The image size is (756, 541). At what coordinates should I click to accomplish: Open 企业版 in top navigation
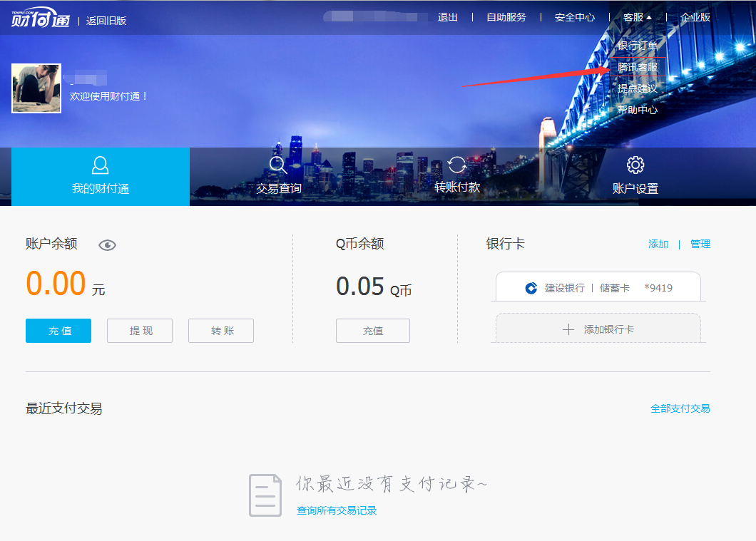coord(695,17)
